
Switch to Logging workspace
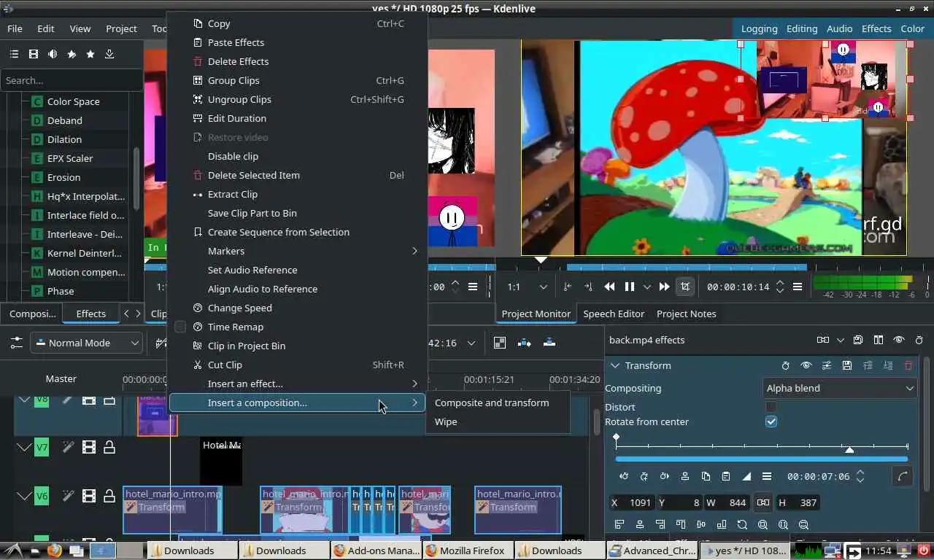click(759, 28)
